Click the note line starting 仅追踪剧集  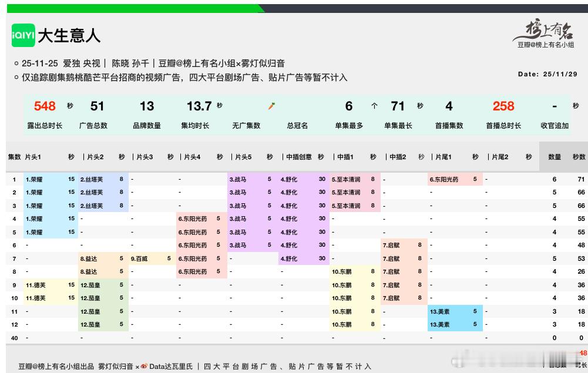pos(184,78)
